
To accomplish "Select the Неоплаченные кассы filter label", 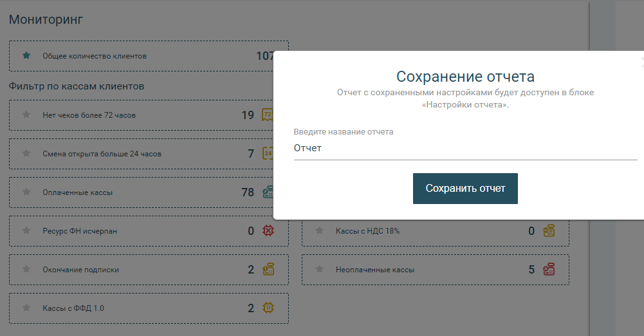I will pyautogui.click(x=375, y=270).
